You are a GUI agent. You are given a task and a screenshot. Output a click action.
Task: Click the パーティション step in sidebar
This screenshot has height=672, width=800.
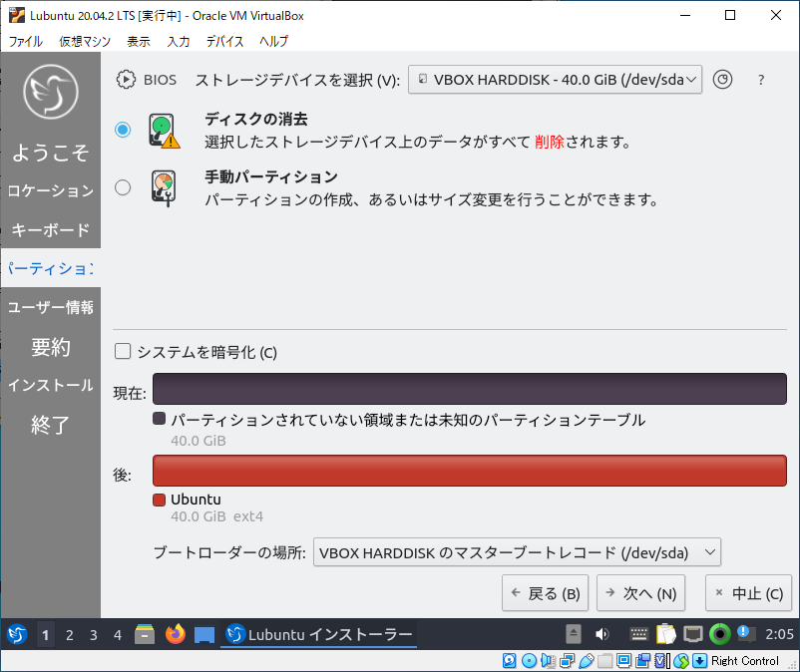click(51, 268)
